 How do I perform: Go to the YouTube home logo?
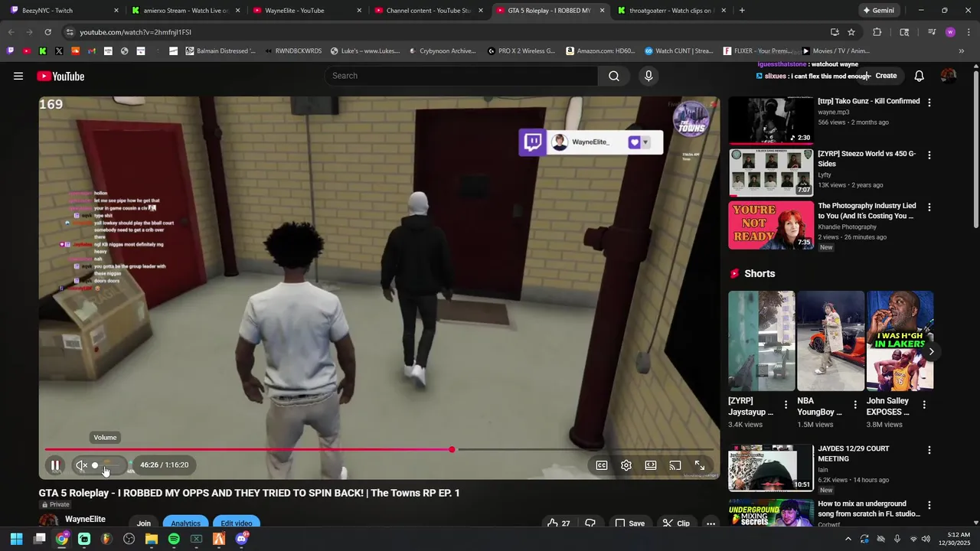coord(60,76)
